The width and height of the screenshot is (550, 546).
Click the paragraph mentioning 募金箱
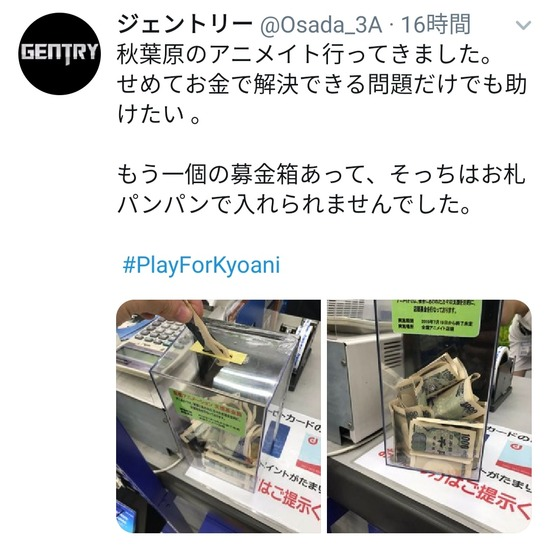[x=321, y=189]
